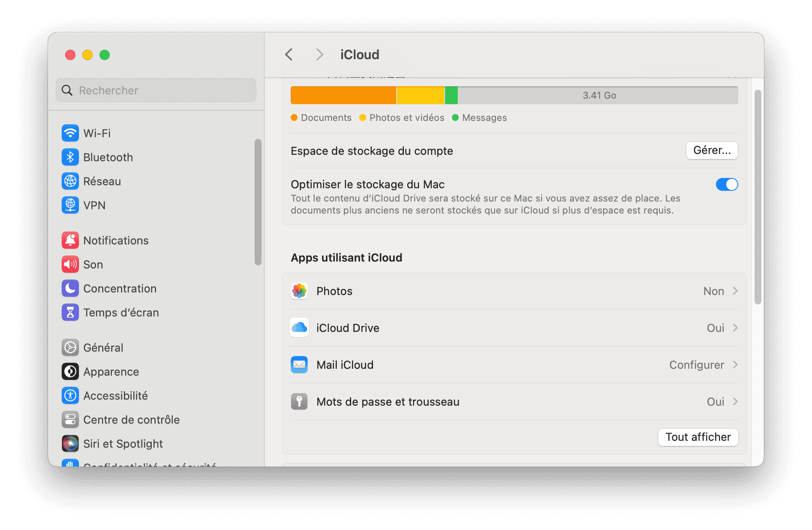
Task: Select the Apparence icon
Action: pos(70,372)
